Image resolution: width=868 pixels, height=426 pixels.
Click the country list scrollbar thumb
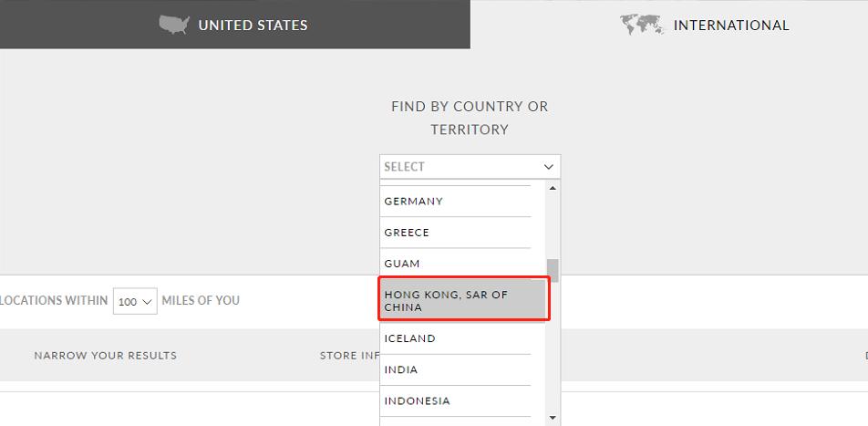(553, 271)
